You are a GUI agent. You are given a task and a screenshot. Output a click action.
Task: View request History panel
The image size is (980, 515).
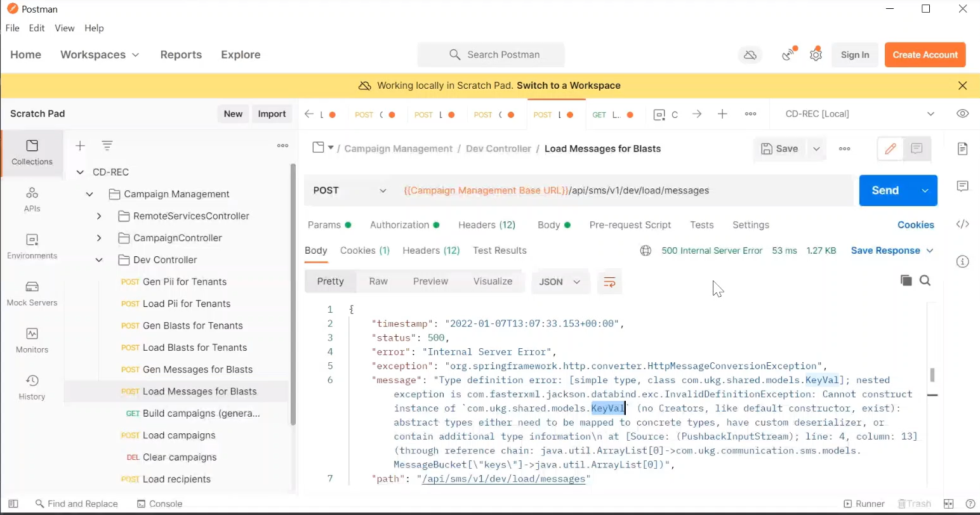point(32,388)
